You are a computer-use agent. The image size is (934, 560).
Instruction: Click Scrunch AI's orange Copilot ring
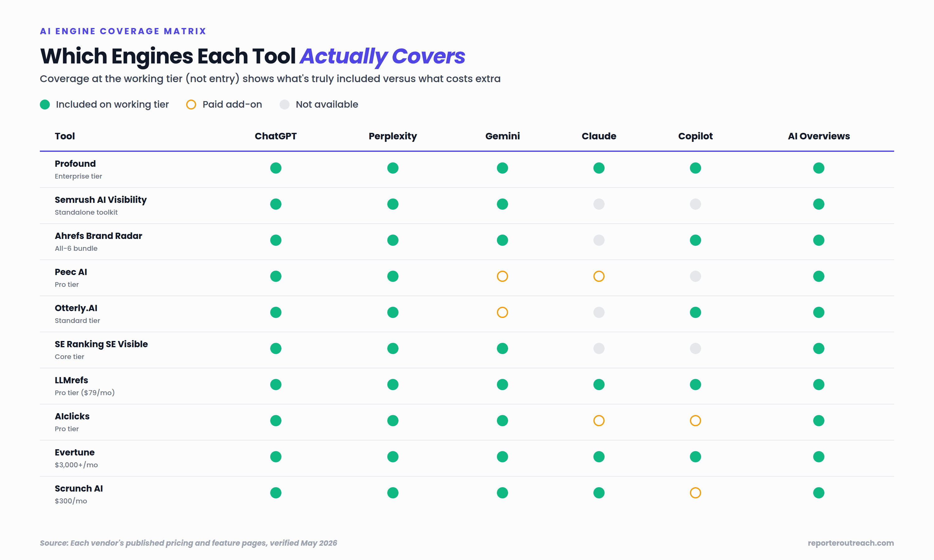[x=696, y=493]
